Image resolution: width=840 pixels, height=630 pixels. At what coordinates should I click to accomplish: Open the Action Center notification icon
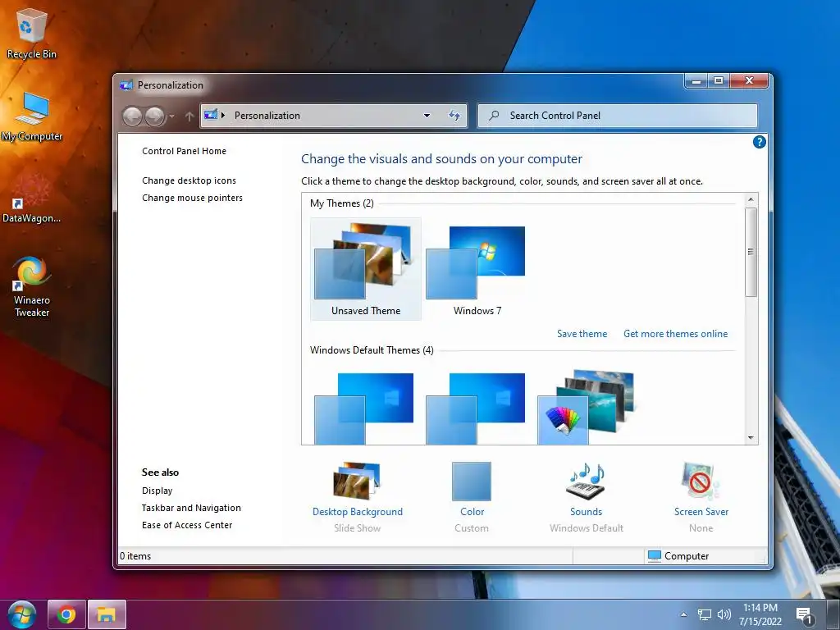[805, 615]
